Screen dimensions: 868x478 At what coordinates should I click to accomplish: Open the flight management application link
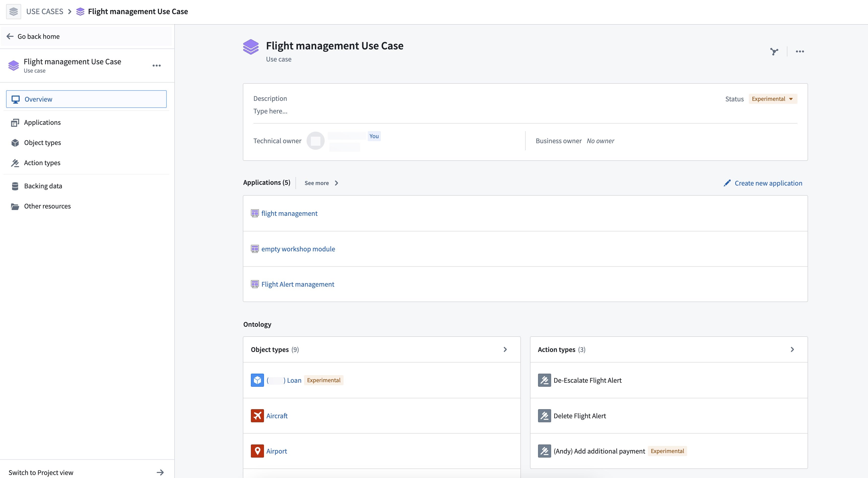click(x=289, y=213)
